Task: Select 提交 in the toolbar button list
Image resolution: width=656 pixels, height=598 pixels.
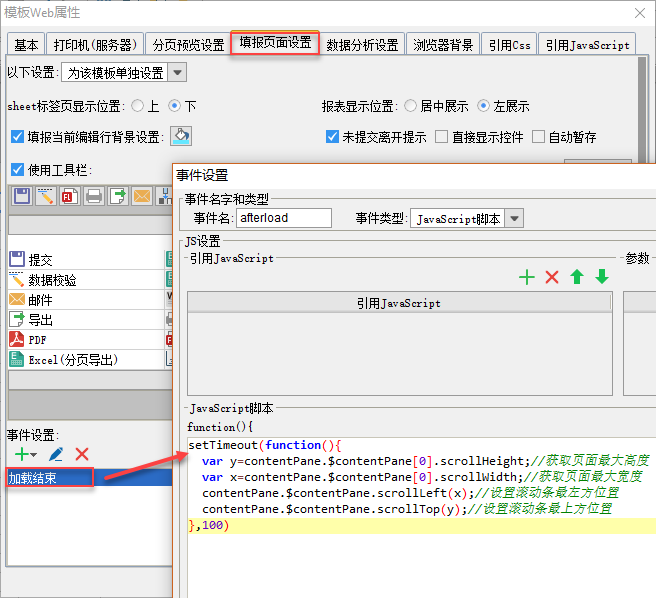Action: 86,260
